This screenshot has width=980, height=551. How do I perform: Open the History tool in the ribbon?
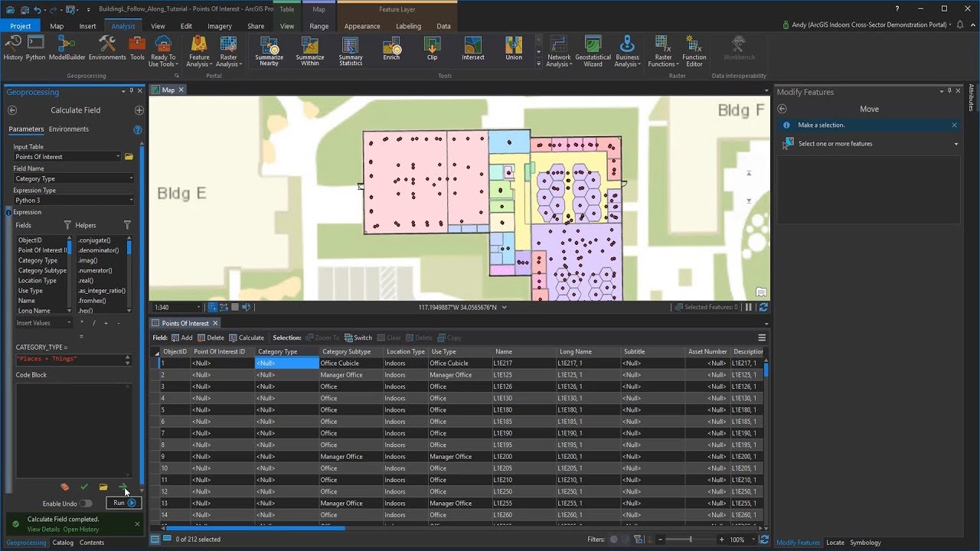pyautogui.click(x=13, y=48)
